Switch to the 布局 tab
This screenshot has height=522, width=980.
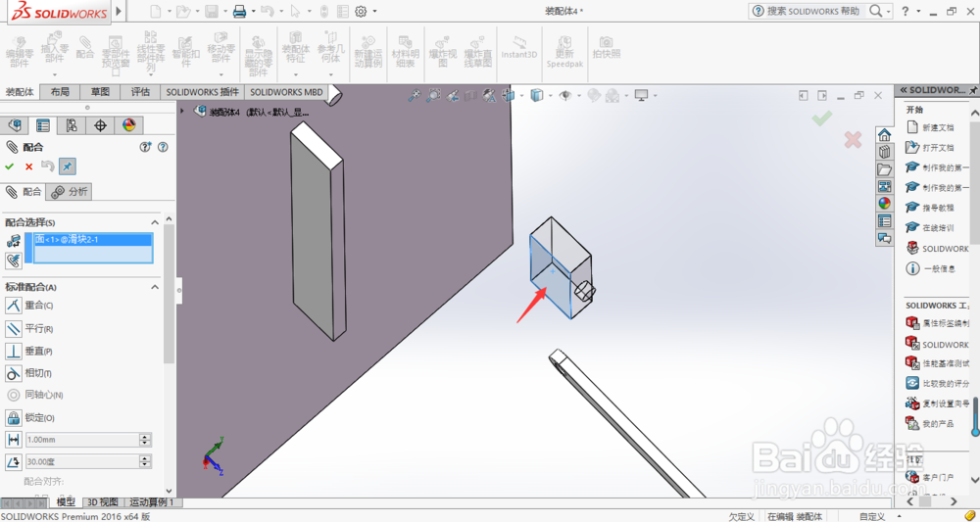pyautogui.click(x=60, y=92)
